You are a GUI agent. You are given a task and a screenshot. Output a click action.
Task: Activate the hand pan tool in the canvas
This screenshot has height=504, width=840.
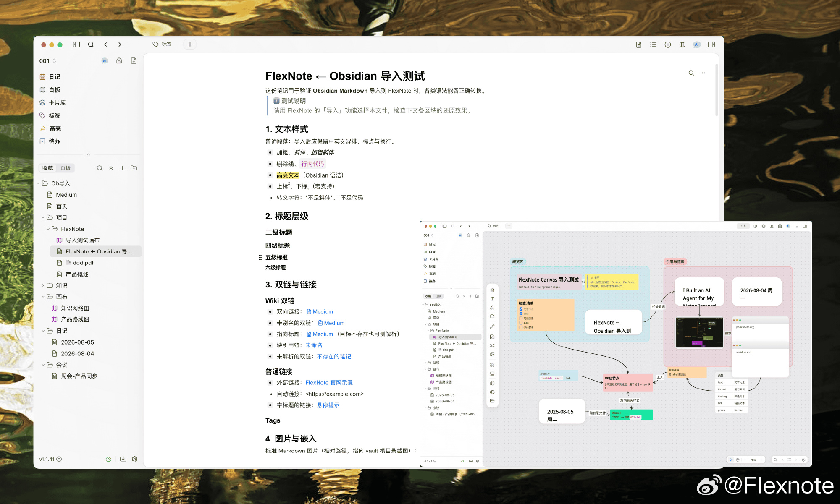tap(738, 460)
